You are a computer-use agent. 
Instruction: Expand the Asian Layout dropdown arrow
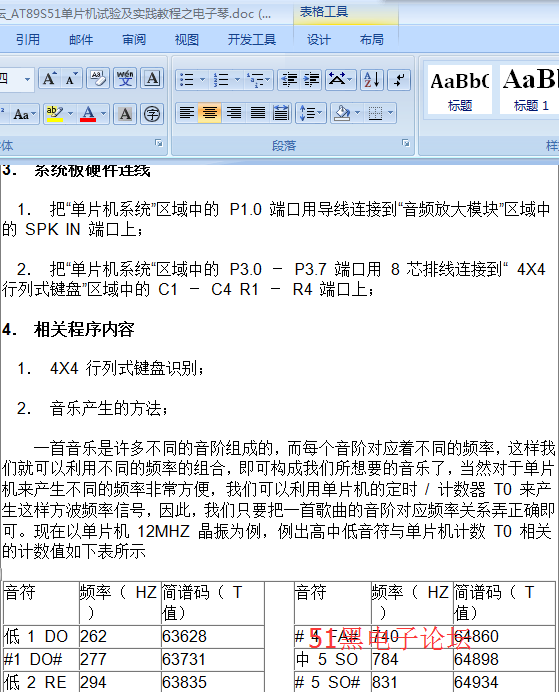pyautogui.click(x=350, y=80)
